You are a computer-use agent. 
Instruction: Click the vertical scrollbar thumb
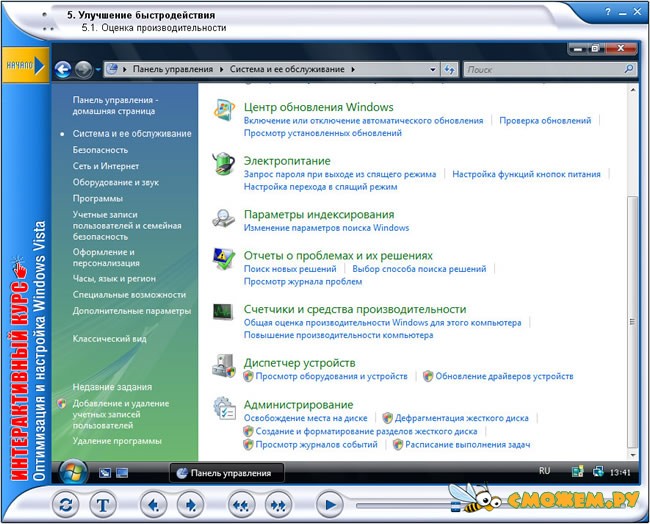632,321
